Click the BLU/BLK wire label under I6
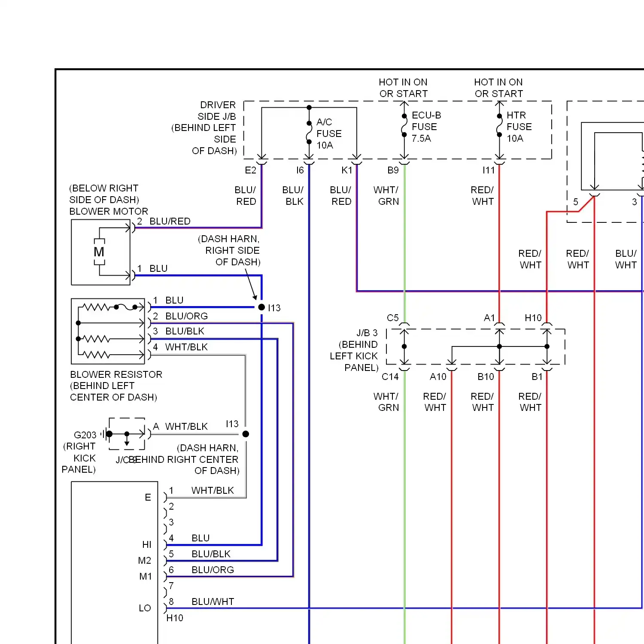644x644 pixels. pyautogui.click(x=293, y=195)
